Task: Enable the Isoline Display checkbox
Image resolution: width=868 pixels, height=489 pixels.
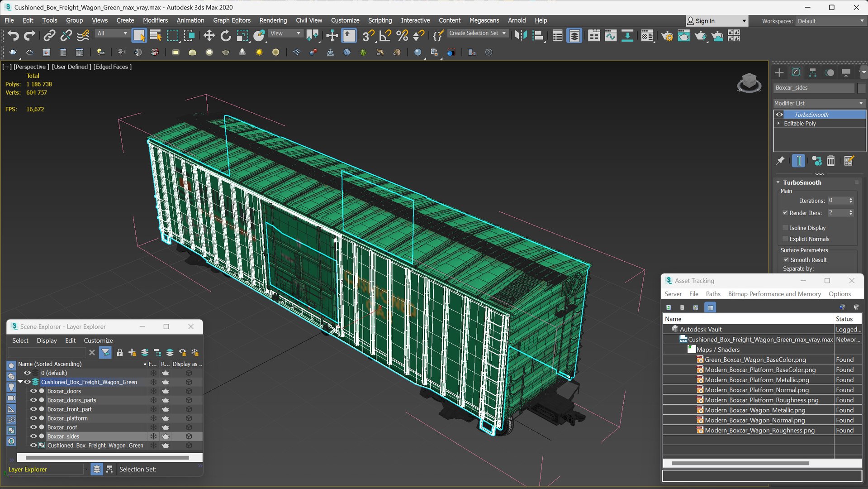Action: pos(785,228)
